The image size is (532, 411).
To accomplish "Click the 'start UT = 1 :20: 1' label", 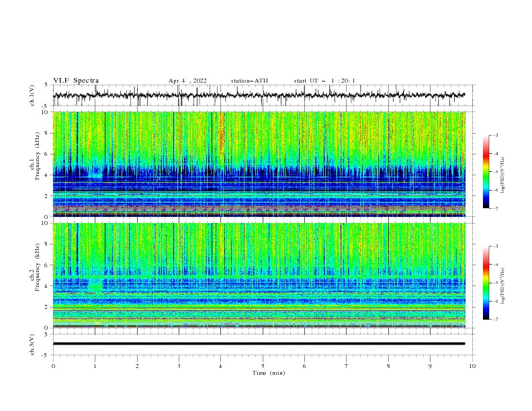I will 324,81.
